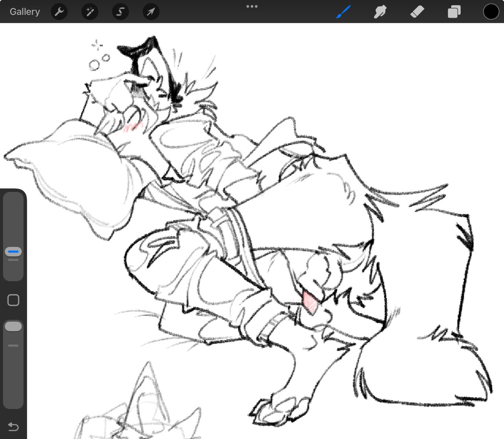Select the Smudge tool
Image resolution: width=504 pixels, height=439 pixels.
(380, 12)
